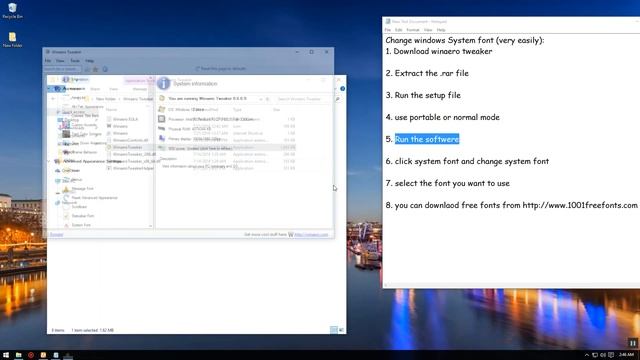This screenshot has height=360, width=640.
Task: Select System Font in the Winaero tree
Action: (x=81, y=225)
